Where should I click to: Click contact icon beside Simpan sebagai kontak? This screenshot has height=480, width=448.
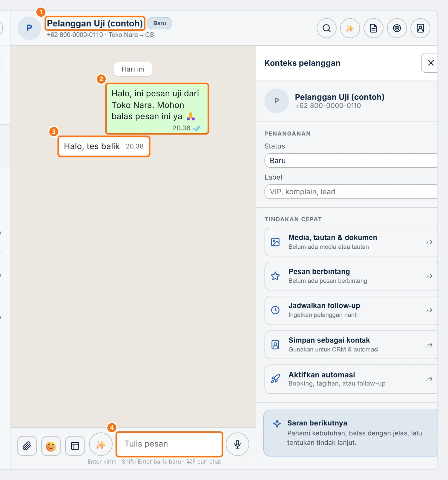coord(275,345)
